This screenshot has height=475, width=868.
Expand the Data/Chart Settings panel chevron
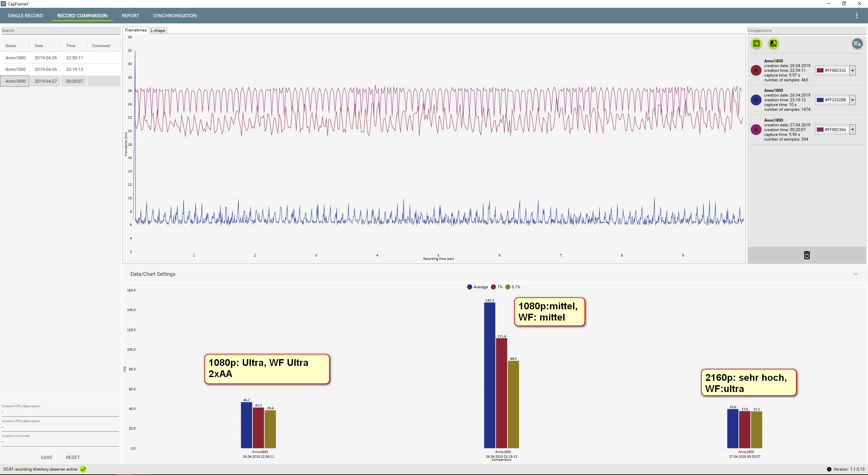click(855, 274)
